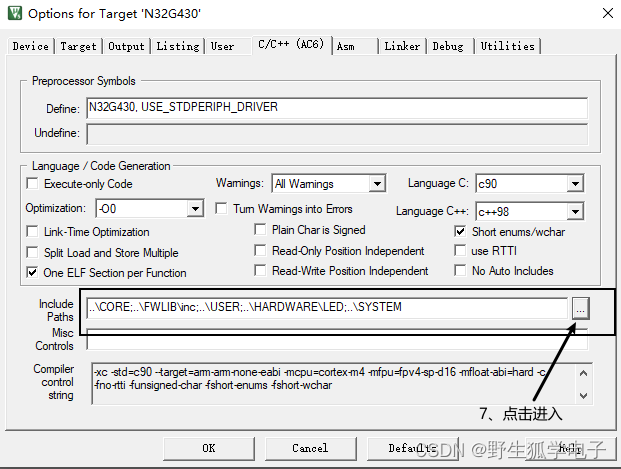This screenshot has width=621, height=469.
Task: Click the Cancel button
Action: point(310,448)
